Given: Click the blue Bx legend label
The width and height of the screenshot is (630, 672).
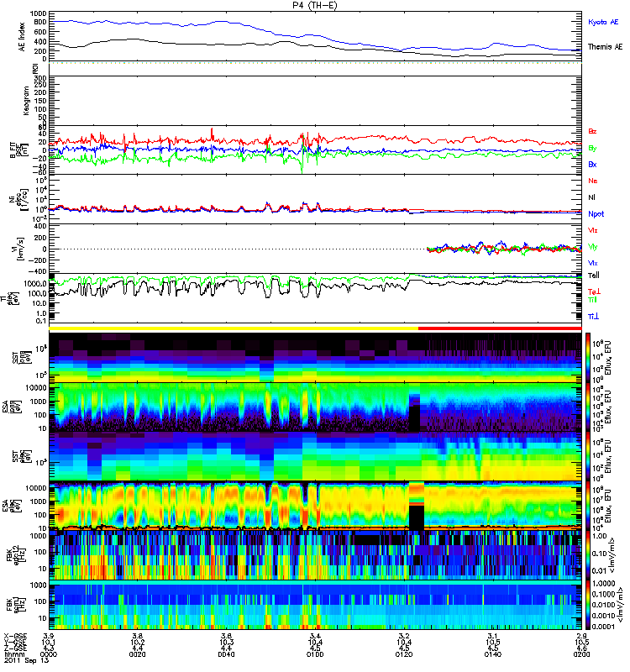Looking at the screenshot, I should click(592, 164).
